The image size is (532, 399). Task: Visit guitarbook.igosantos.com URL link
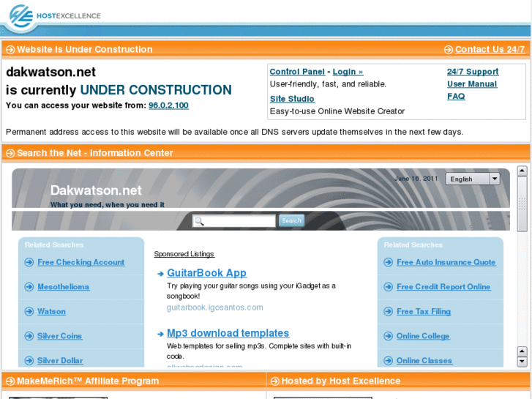coord(214,307)
